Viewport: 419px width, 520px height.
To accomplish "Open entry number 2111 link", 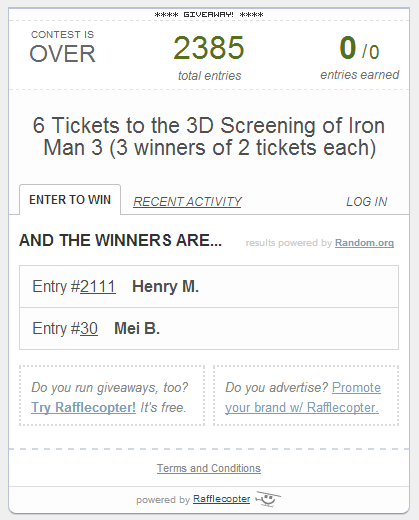I will [98, 287].
